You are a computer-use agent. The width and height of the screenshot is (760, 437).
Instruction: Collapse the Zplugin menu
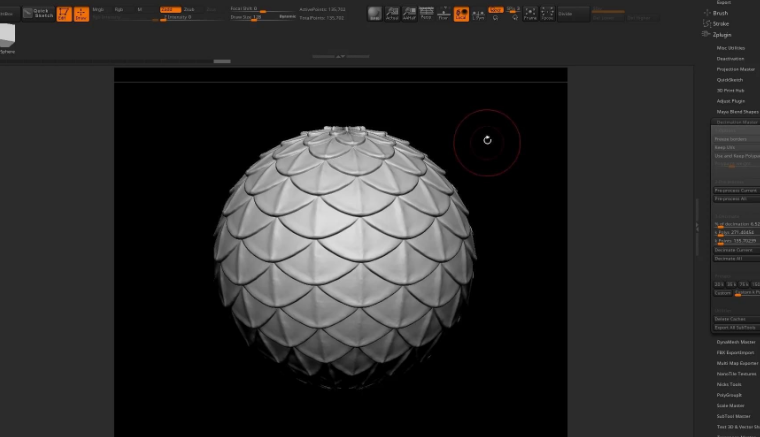tap(721, 35)
